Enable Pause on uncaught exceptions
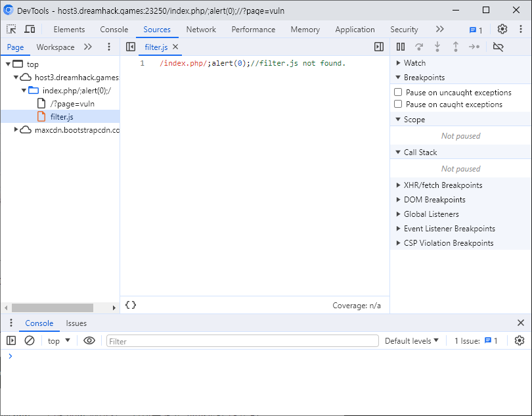532x416 pixels. click(x=398, y=93)
